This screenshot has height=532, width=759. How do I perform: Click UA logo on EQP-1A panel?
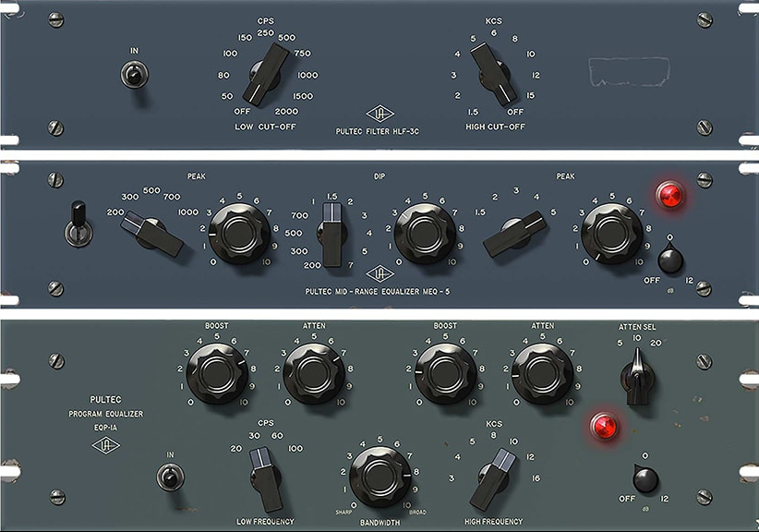click(105, 445)
